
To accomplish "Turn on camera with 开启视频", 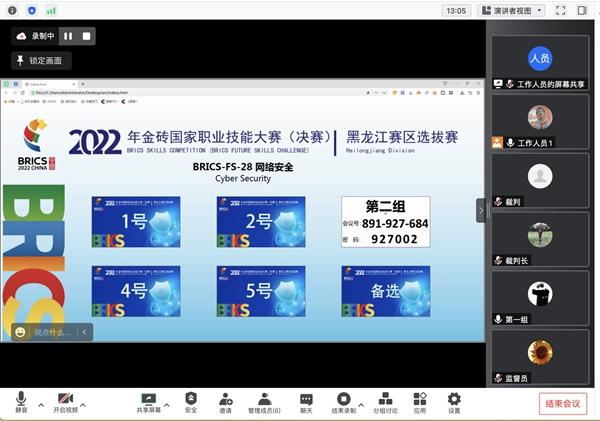I will 65,402.
